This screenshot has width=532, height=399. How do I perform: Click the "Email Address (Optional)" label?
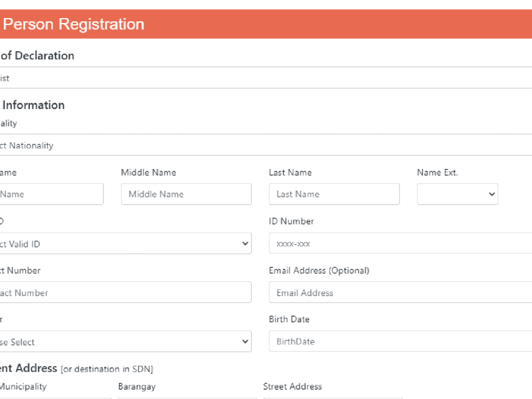[319, 271]
